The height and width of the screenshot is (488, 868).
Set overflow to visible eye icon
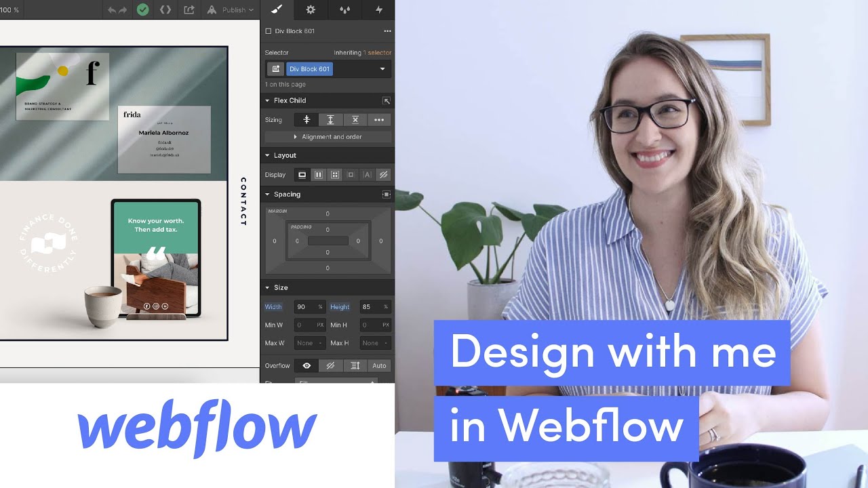coord(307,366)
